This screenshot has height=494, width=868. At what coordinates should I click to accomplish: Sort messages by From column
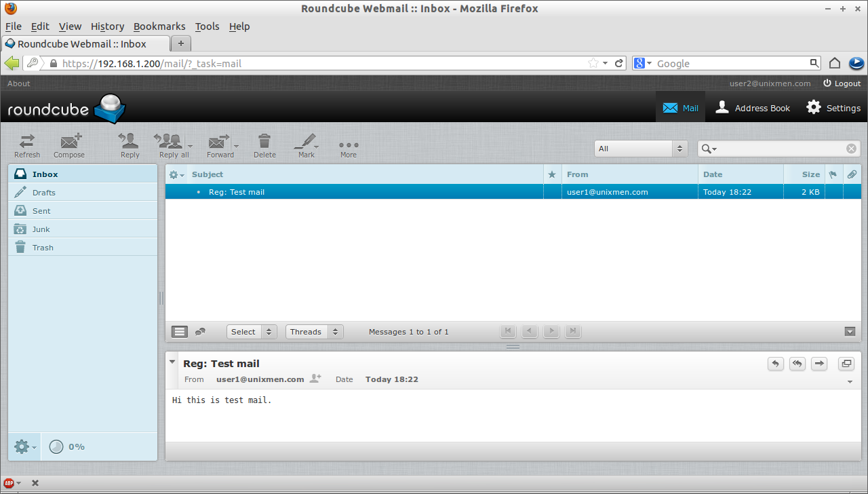coord(578,174)
